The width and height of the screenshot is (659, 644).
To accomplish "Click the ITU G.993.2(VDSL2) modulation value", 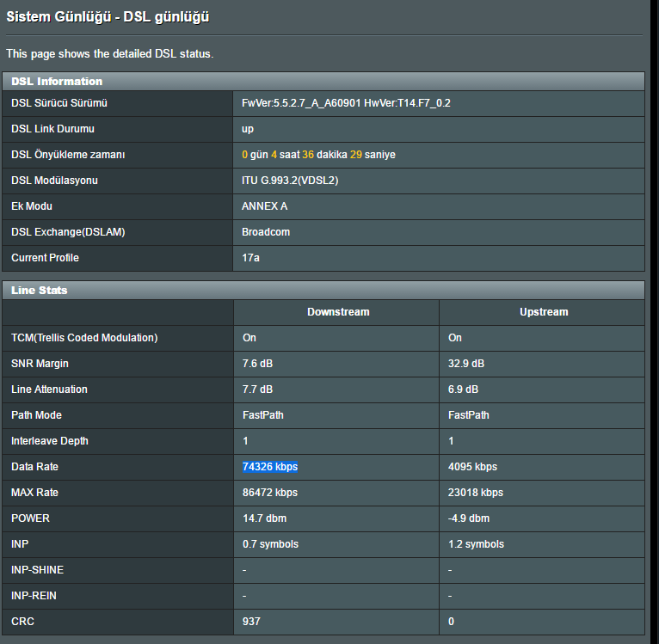I will pos(290,181).
